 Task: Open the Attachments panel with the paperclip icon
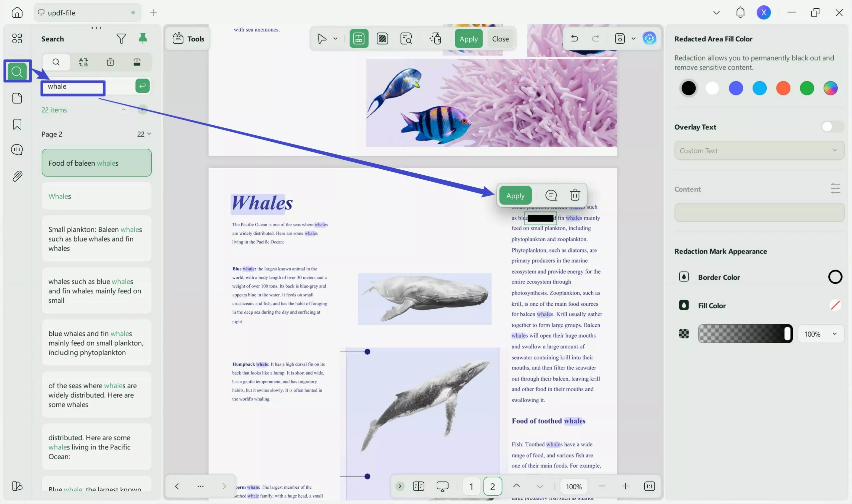pyautogui.click(x=17, y=176)
